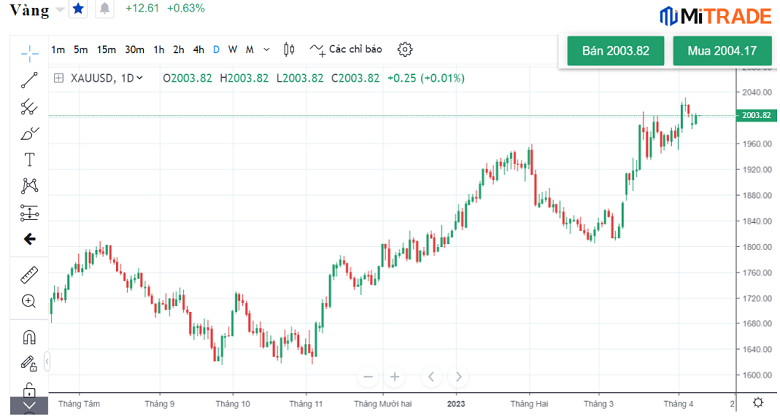Activate the zoom-in magnifier tool
This screenshot has height=419, width=780.
[x=29, y=301]
